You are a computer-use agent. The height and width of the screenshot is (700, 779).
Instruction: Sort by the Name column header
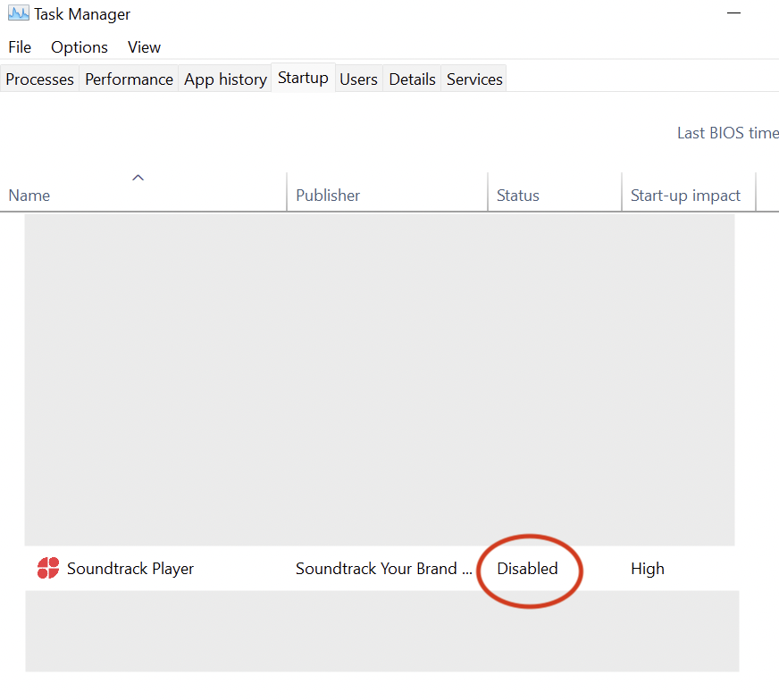point(143,193)
